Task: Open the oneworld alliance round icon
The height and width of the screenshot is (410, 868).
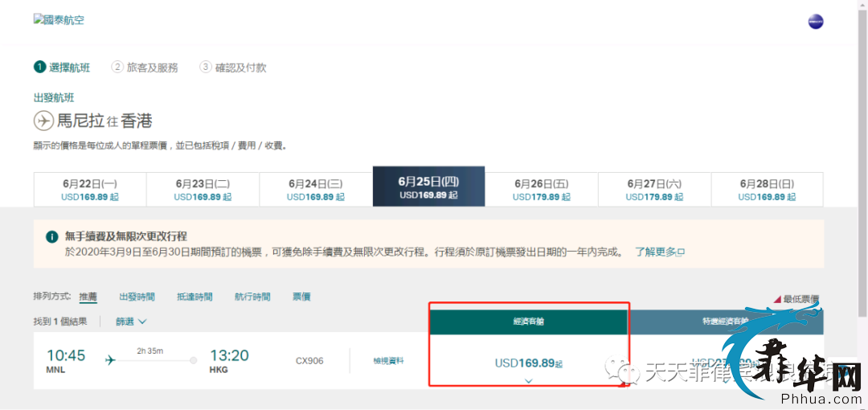Action: 816,22
